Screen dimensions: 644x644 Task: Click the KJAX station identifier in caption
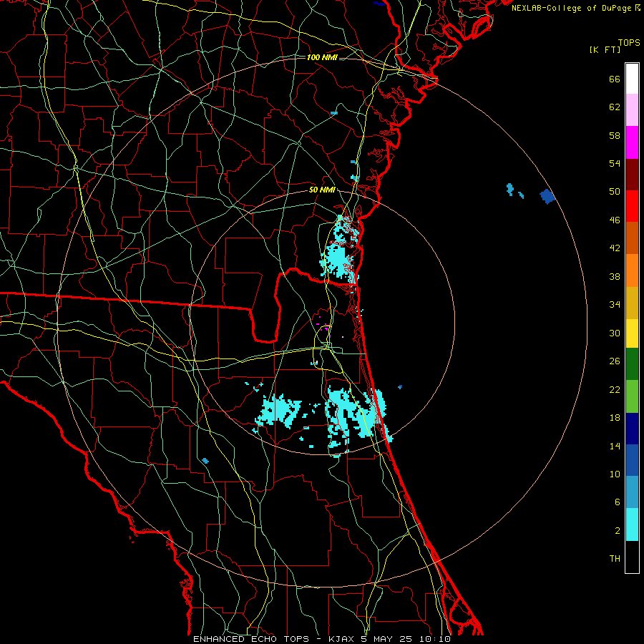pos(343,639)
